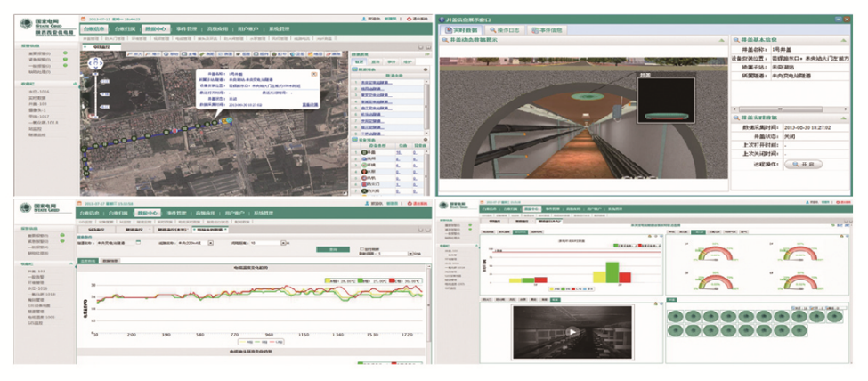
Task: Switch to the 操作日志 tab in the manhole window
Action: [x=504, y=30]
